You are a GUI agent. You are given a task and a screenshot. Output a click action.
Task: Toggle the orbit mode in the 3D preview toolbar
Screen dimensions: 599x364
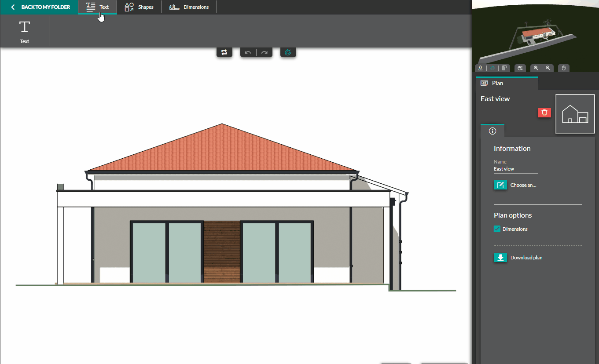[492, 68]
